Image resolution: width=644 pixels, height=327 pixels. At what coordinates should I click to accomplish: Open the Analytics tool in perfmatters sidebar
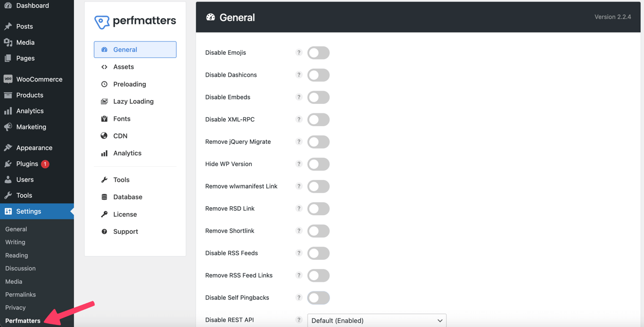tap(127, 153)
